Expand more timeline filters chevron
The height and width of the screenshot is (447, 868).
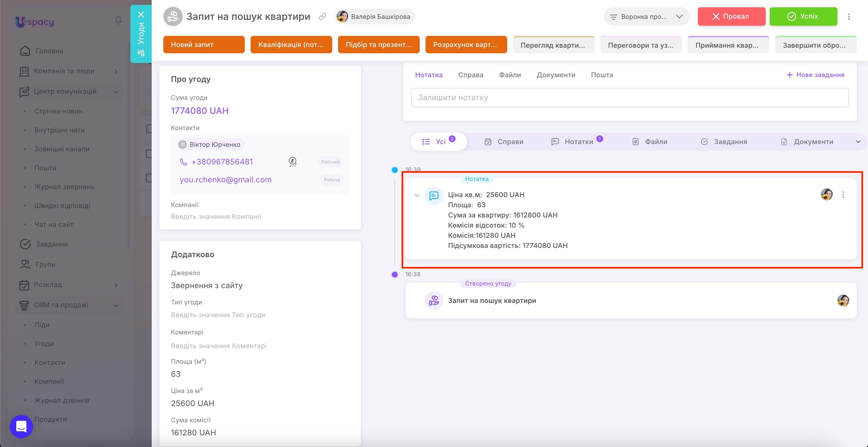click(x=858, y=142)
